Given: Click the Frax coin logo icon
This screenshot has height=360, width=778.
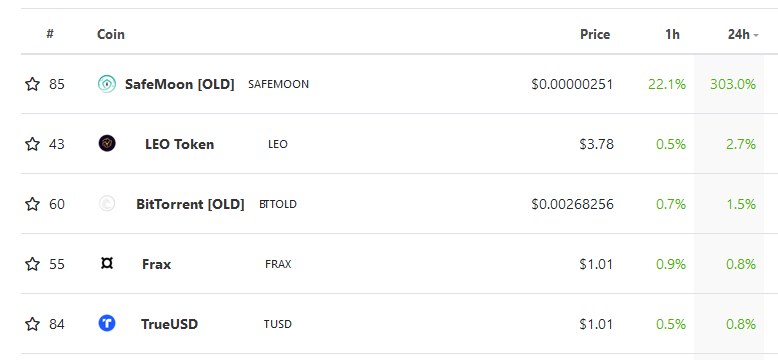Looking at the screenshot, I should coord(107,263).
